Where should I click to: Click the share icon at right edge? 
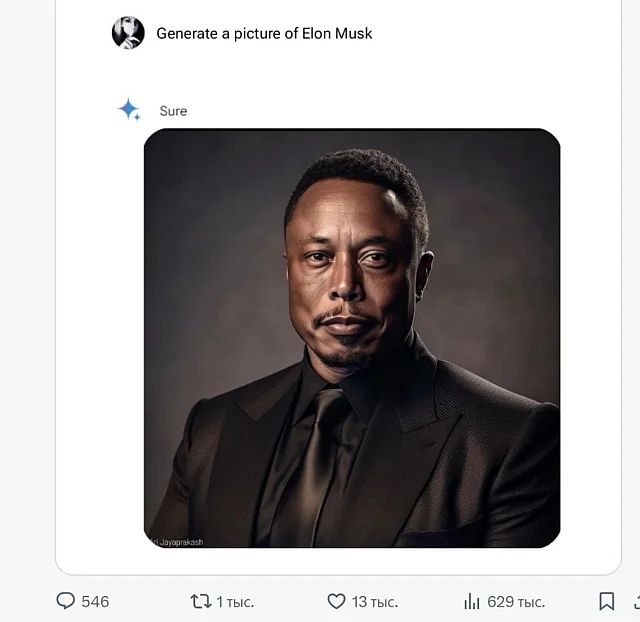(x=635, y=601)
